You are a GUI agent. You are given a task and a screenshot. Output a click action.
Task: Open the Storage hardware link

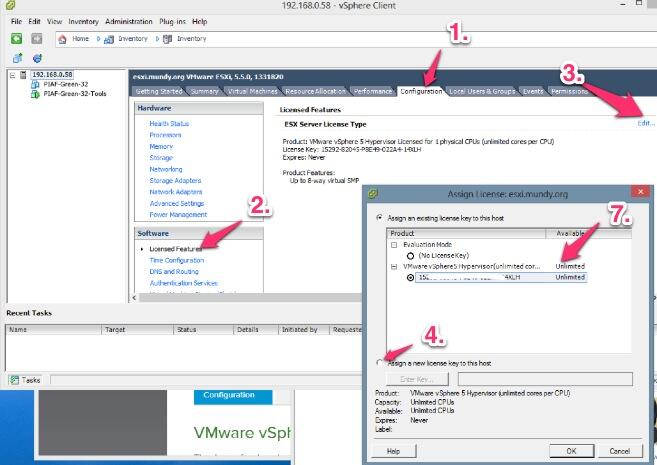(161, 158)
